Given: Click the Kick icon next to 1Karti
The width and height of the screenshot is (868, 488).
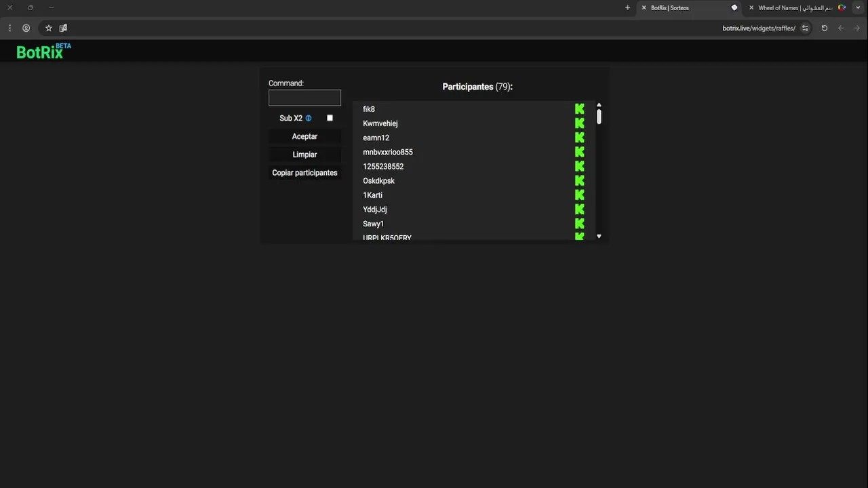Looking at the screenshot, I should [x=580, y=195].
